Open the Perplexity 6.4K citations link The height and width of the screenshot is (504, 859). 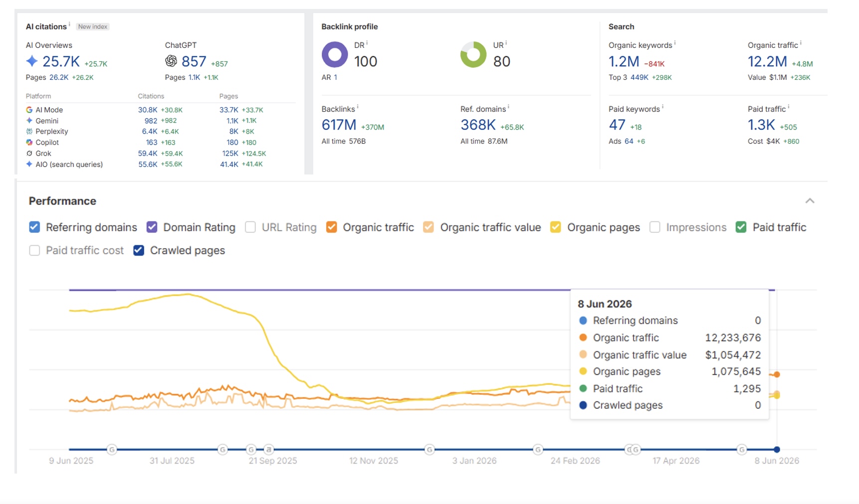[x=150, y=132]
